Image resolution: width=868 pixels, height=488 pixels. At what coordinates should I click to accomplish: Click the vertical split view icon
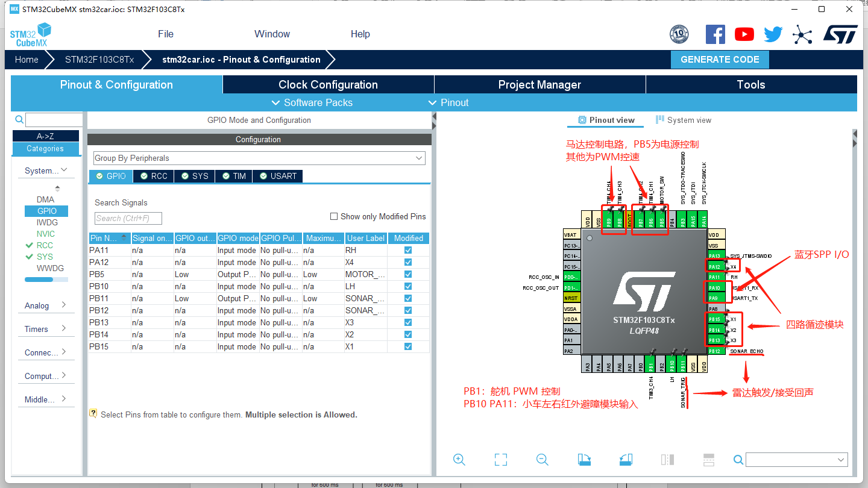[x=667, y=460]
